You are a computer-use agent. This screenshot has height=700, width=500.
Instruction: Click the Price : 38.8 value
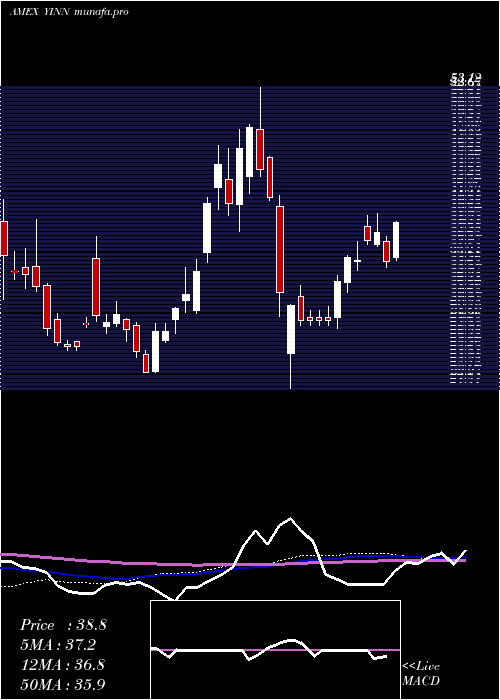click(x=63, y=625)
